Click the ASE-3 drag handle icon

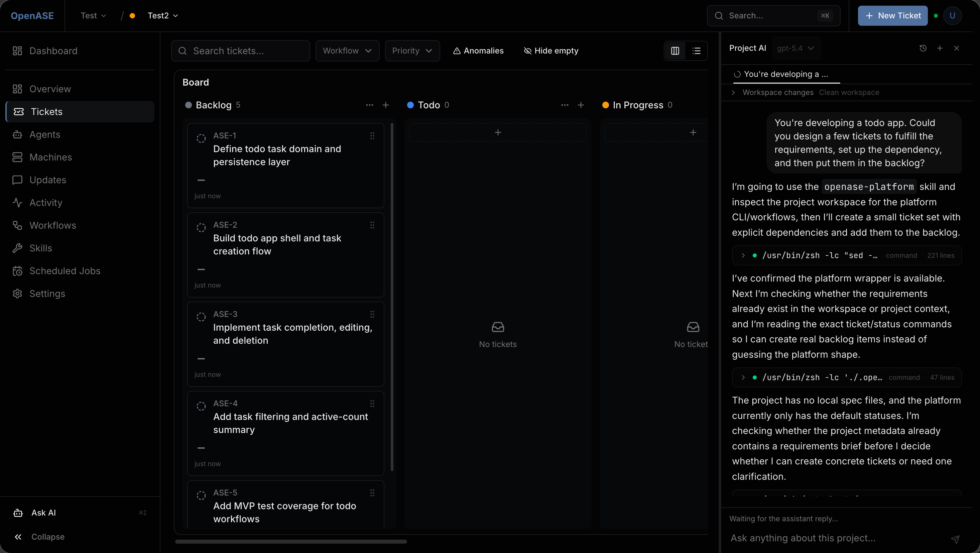(x=372, y=314)
